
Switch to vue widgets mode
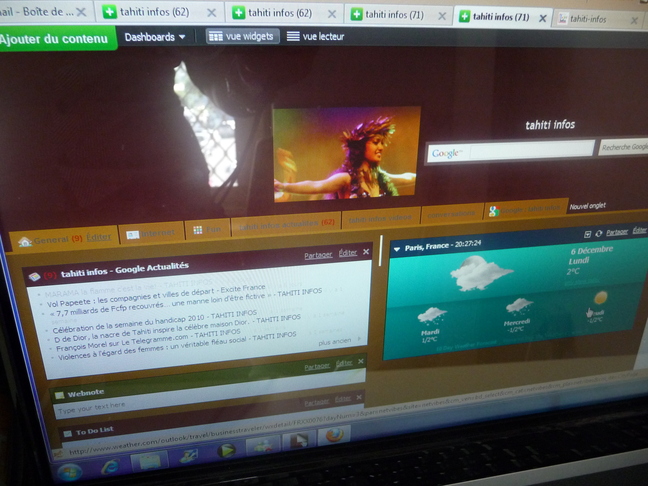point(241,36)
